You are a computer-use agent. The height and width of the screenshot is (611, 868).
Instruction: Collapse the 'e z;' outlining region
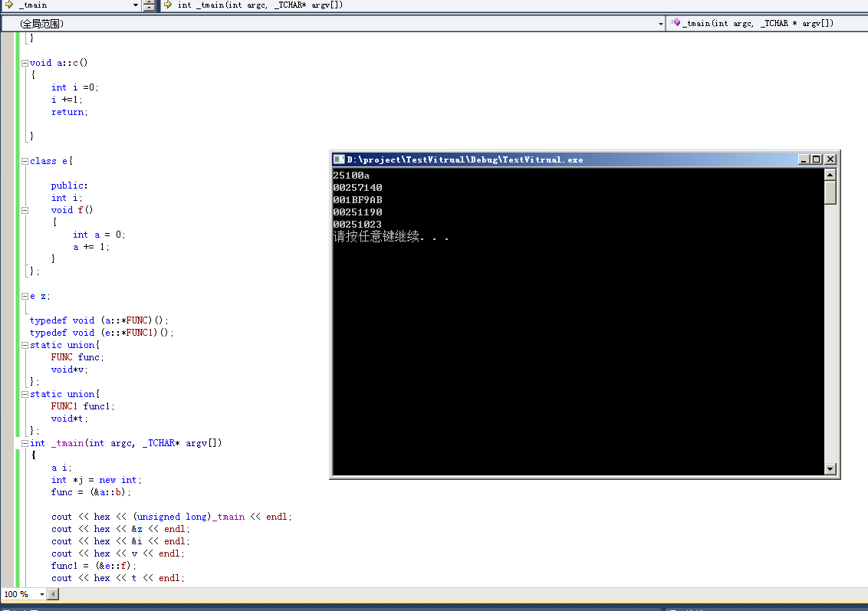25,296
